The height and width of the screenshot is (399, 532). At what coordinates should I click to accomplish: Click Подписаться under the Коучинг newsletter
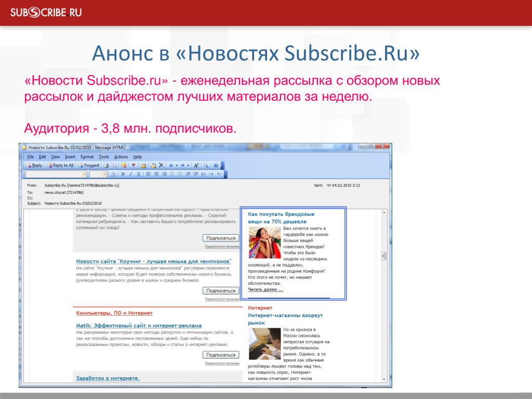coord(221,291)
